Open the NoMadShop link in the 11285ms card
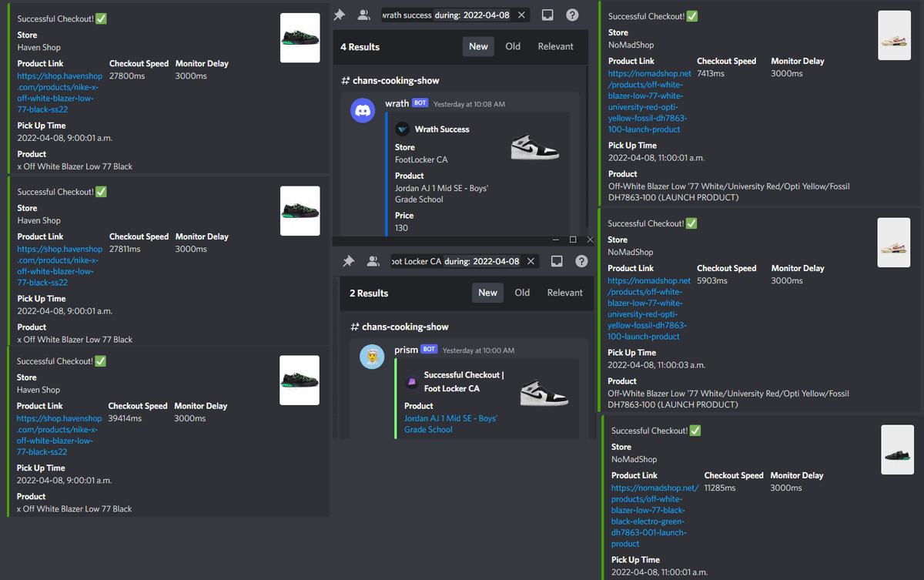This screenshot has height=580, width=924. point(655,516)
